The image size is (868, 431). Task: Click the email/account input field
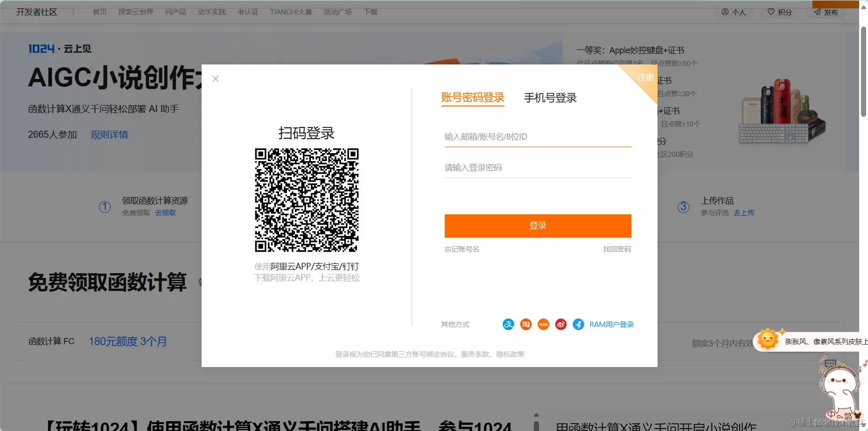click(537, 136)
